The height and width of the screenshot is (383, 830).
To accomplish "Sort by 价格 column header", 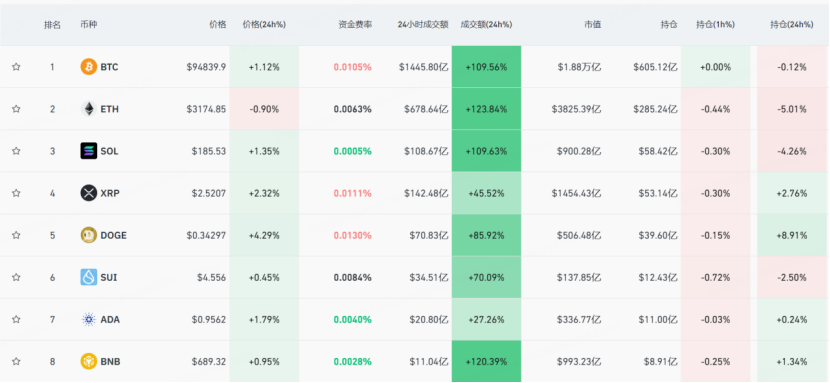I will 218,25.
